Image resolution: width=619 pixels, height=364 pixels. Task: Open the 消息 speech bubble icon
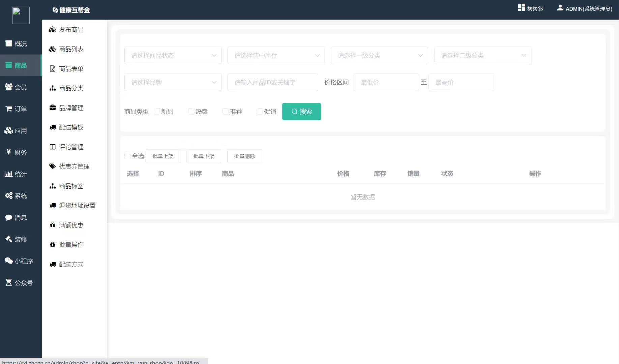[x=9, y=217]
